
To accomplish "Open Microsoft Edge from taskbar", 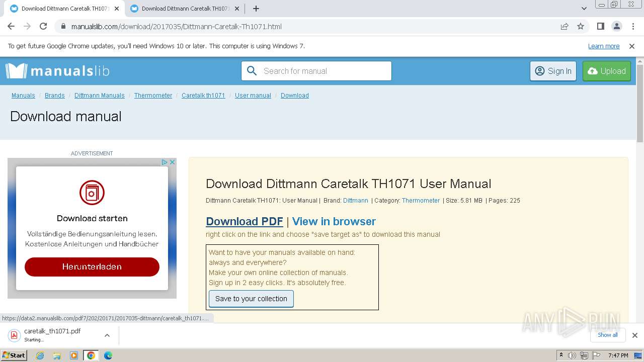I will (108, 355).
